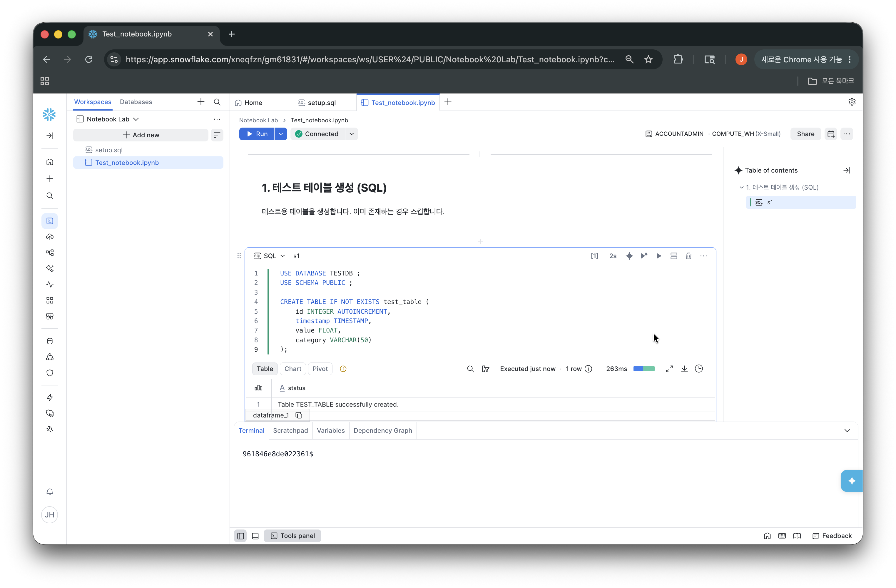The image size is (896, 588).
Task: Click the Share button
Action: click(805, 134)
